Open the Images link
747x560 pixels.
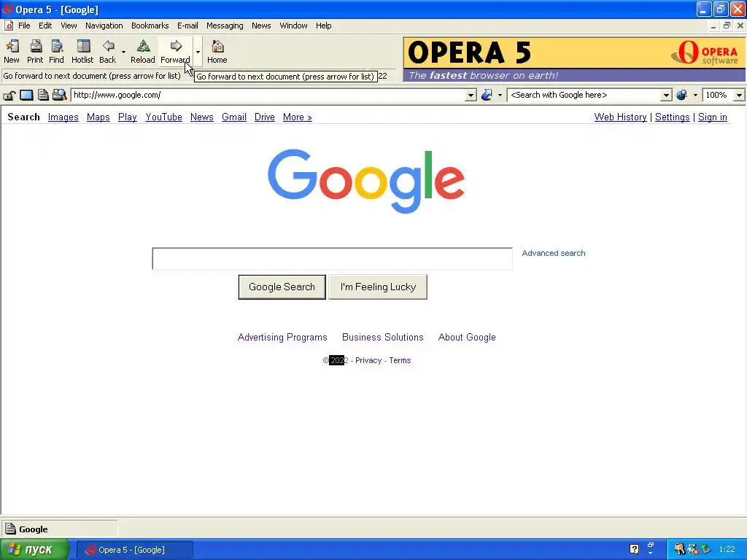pos(63,117)
